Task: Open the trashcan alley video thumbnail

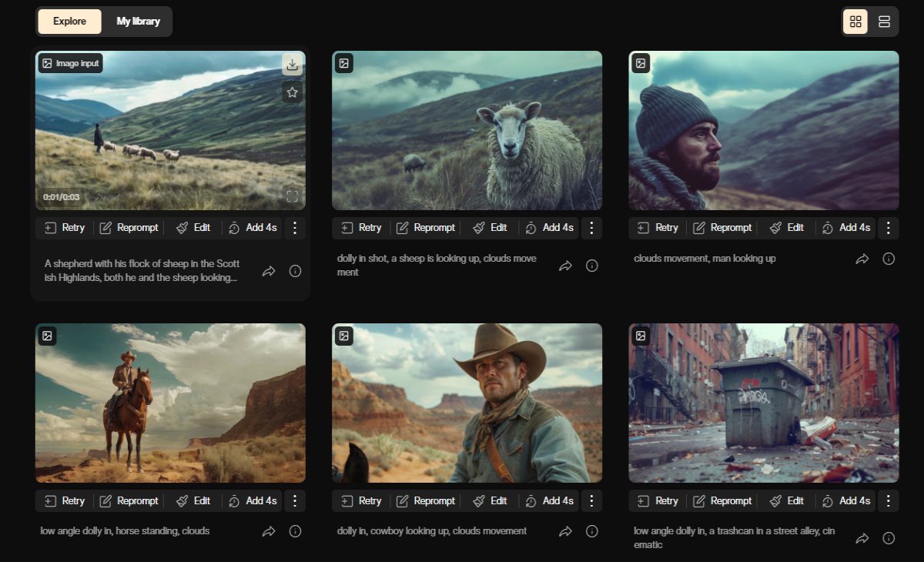Action: 764,403
